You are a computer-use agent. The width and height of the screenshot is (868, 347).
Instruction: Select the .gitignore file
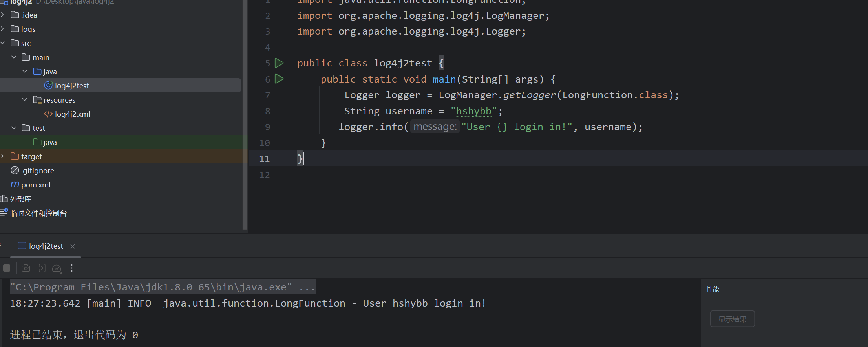pos(38,171)
